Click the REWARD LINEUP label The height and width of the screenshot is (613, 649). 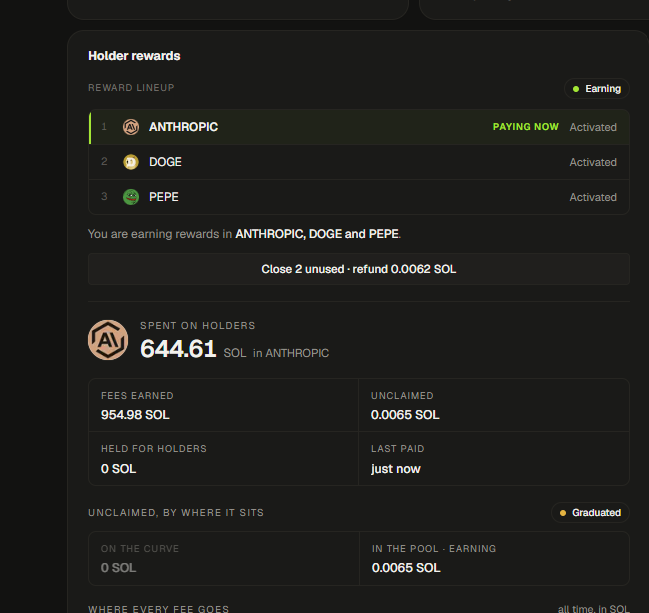131,88
